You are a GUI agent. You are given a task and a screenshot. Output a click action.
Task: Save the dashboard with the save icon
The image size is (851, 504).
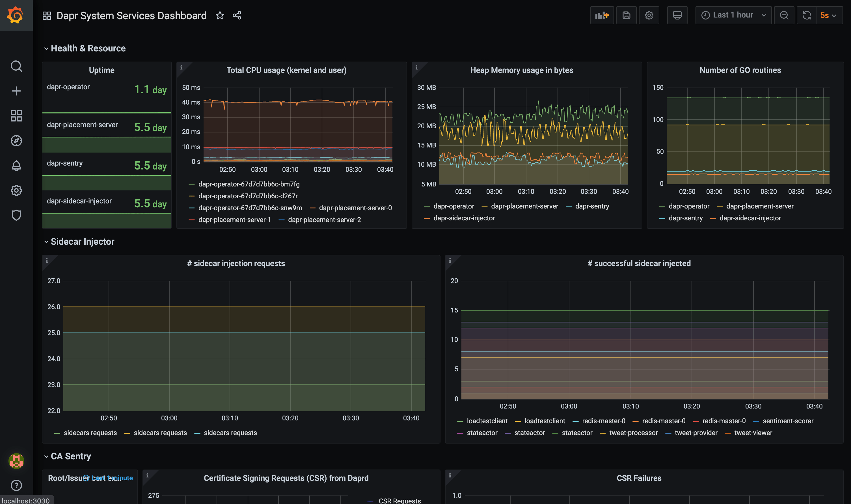626,15
